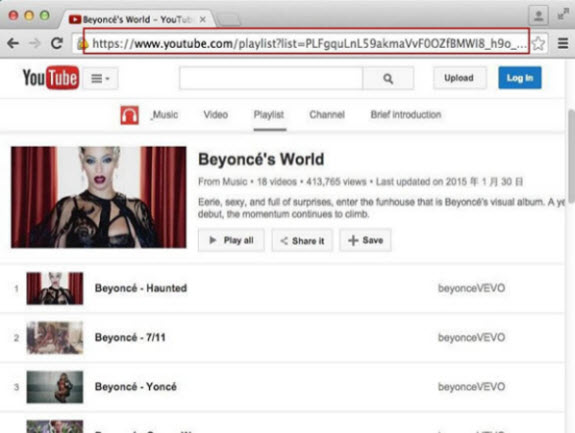Open the Brief introduction tab
The height and width of the screenshot is (433, 575).
tap(406, 115)
